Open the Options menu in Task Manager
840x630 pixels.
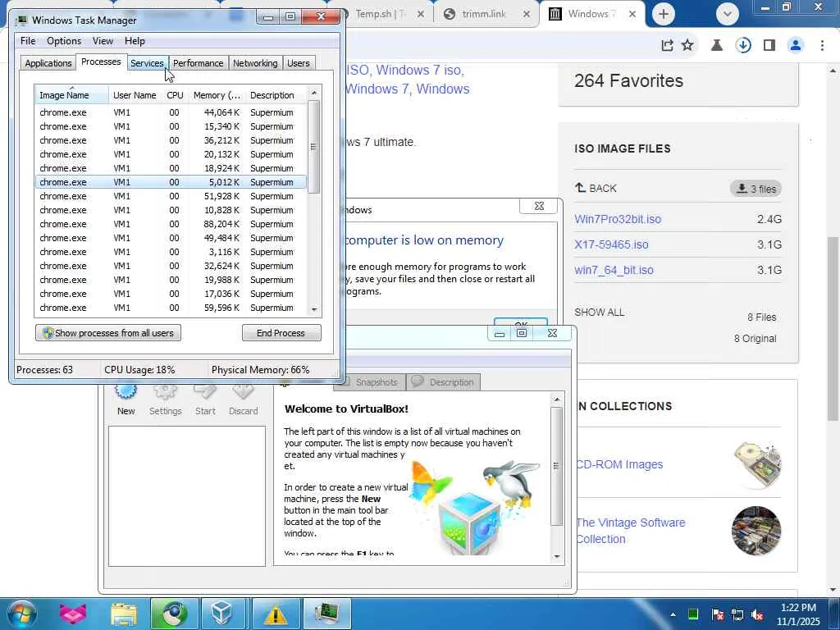[64, 41]
